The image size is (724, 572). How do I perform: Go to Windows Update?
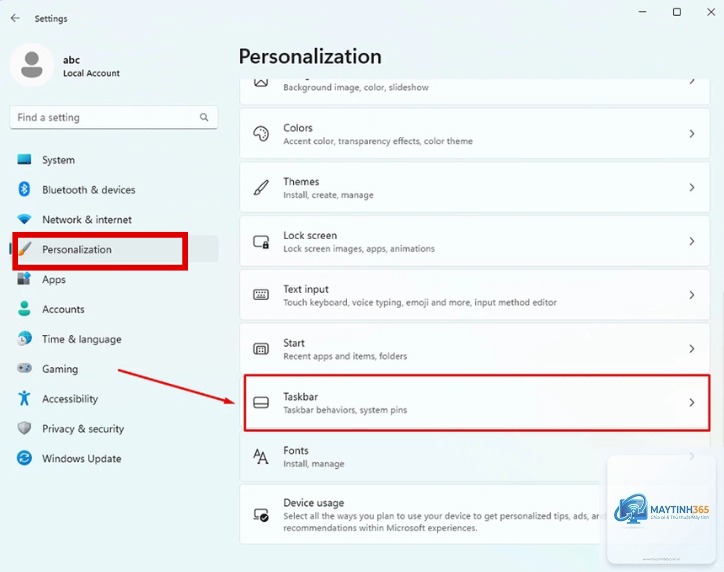coord(114,458)
